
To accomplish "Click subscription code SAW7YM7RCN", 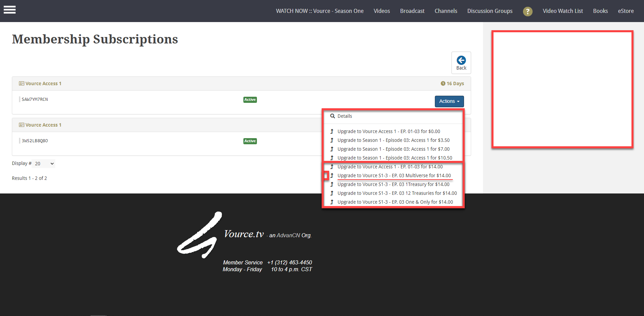I will pyautogui.click(x=35, y=99).
